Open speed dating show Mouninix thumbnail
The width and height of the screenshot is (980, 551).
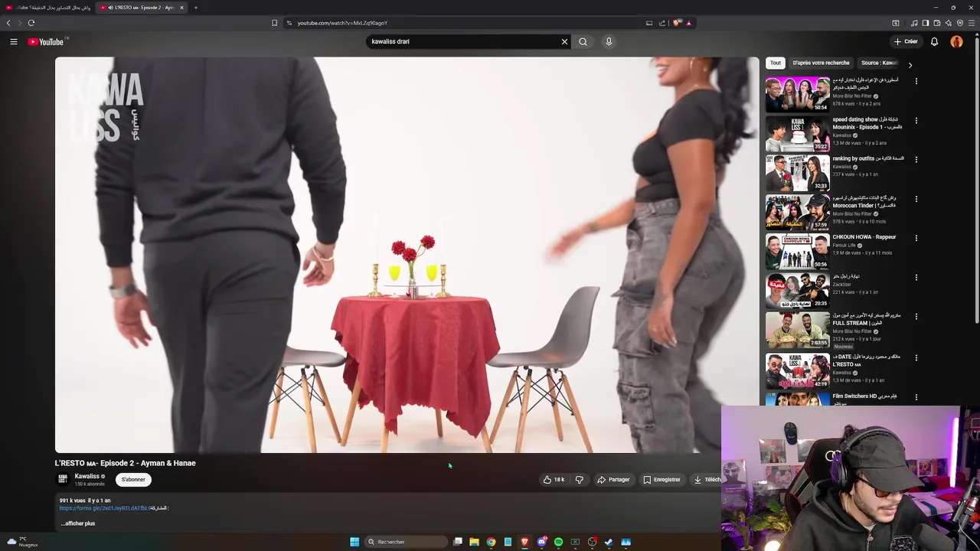pos(797,133)
